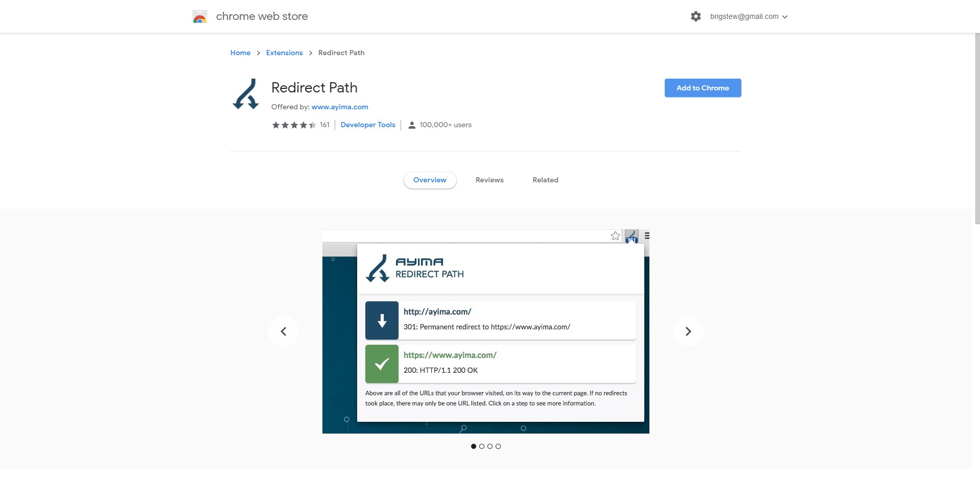Go to Home breadcrumb link
This screenshot has width=980, height=478.
pos(240,53)
